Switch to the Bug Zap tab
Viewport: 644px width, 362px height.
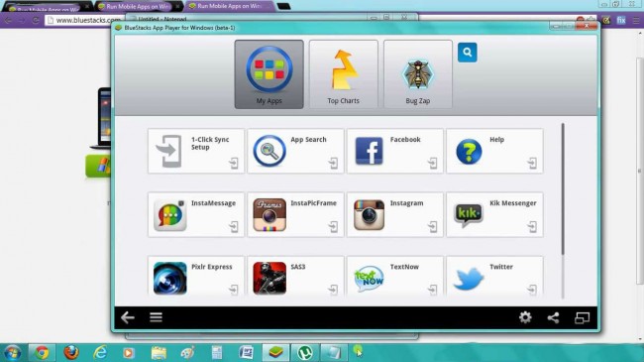[x=418, y=74]
